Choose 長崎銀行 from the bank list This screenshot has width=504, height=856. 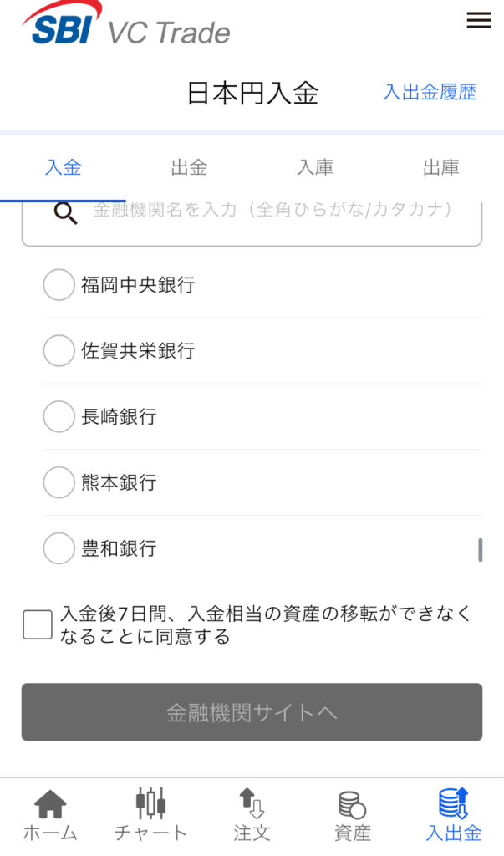59,416
